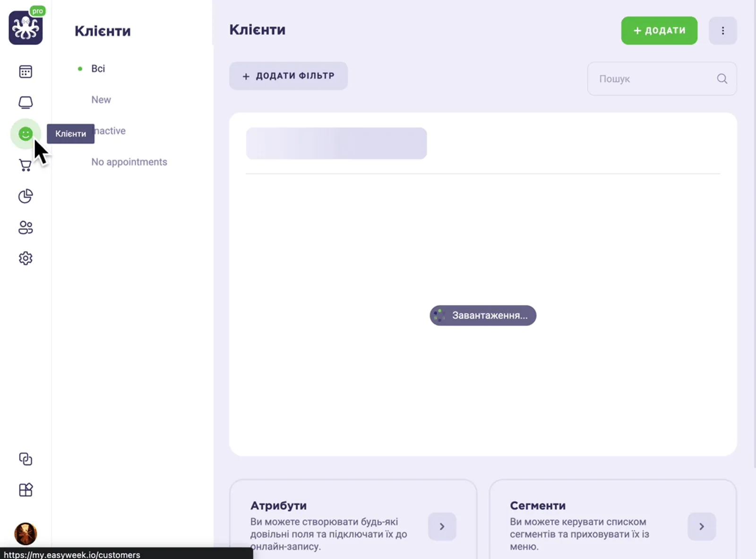Open the settings gear
The width and height of the screenshot is (756, 559).
(x=26, y=258)
